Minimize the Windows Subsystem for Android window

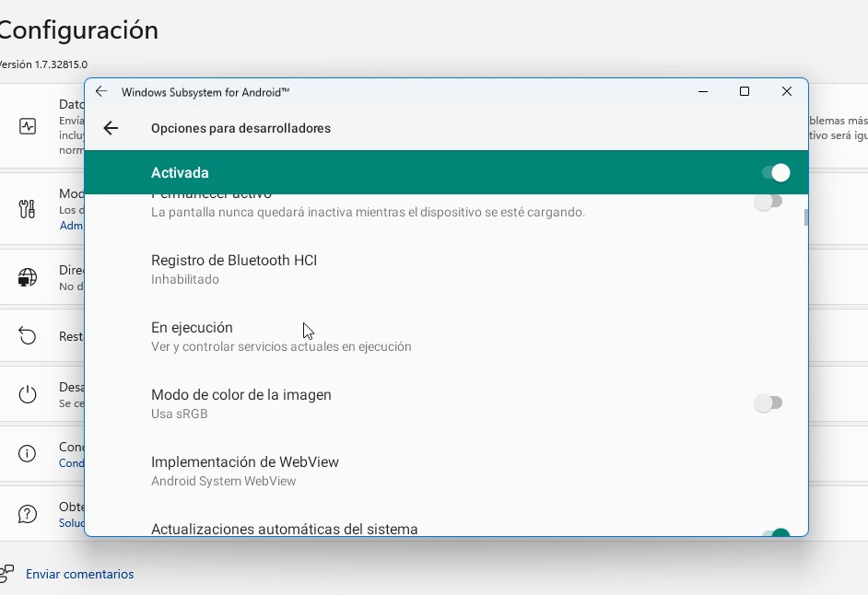[703, 91]
